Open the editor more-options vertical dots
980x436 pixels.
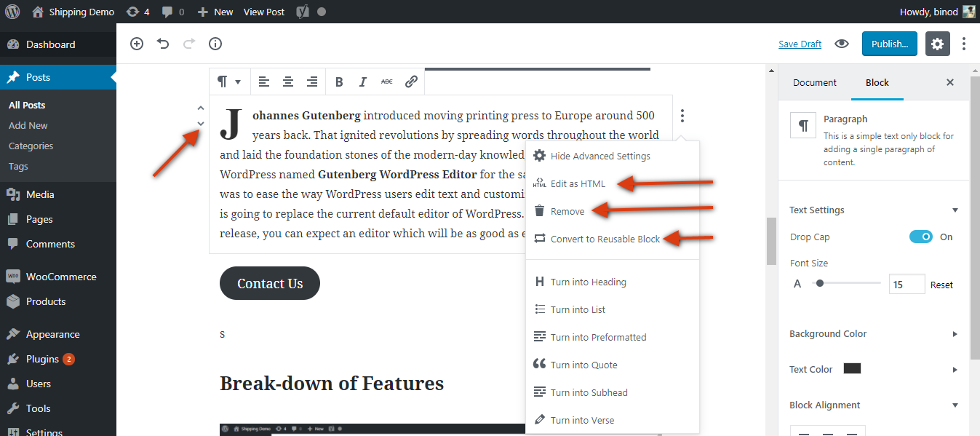[x=964, y=44]
